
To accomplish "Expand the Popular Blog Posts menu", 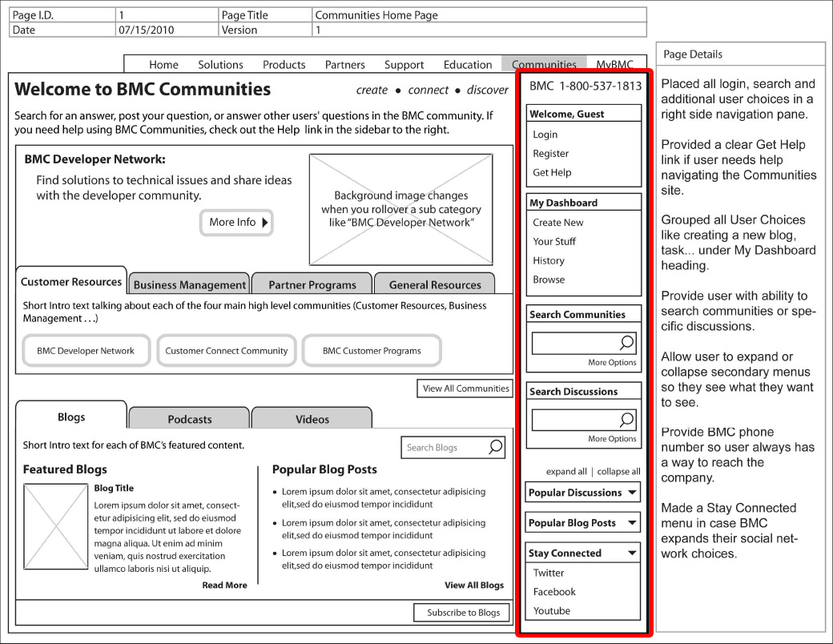I will click(632, 523).
